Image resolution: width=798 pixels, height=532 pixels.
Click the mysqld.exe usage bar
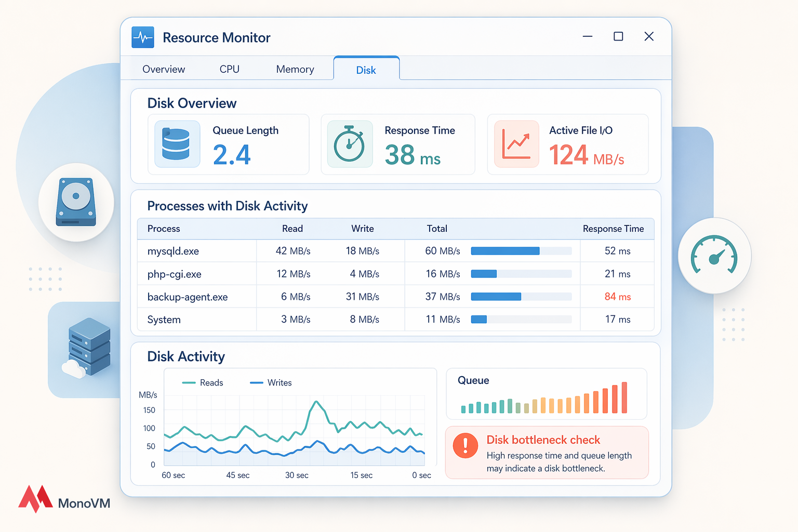505,250
